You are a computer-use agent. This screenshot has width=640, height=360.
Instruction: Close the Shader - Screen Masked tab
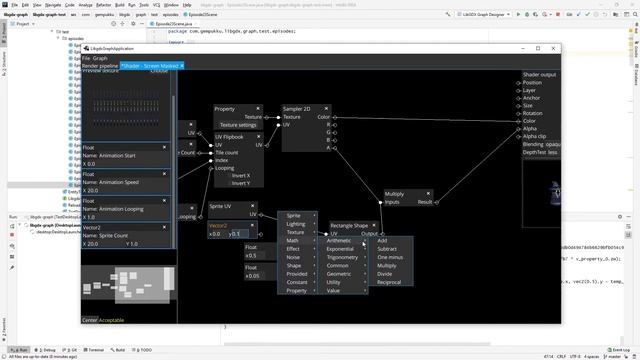coord(182,66)
